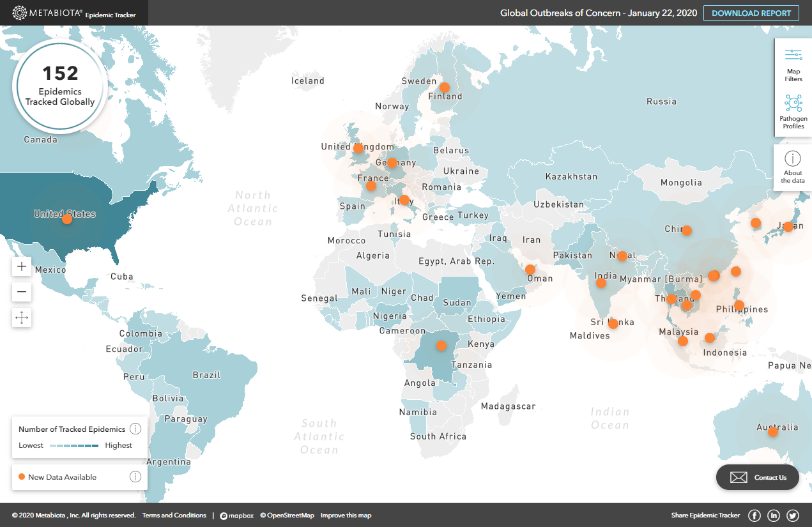Click the 152 Epidemics Tracked Globally badge

pos(60,85)
